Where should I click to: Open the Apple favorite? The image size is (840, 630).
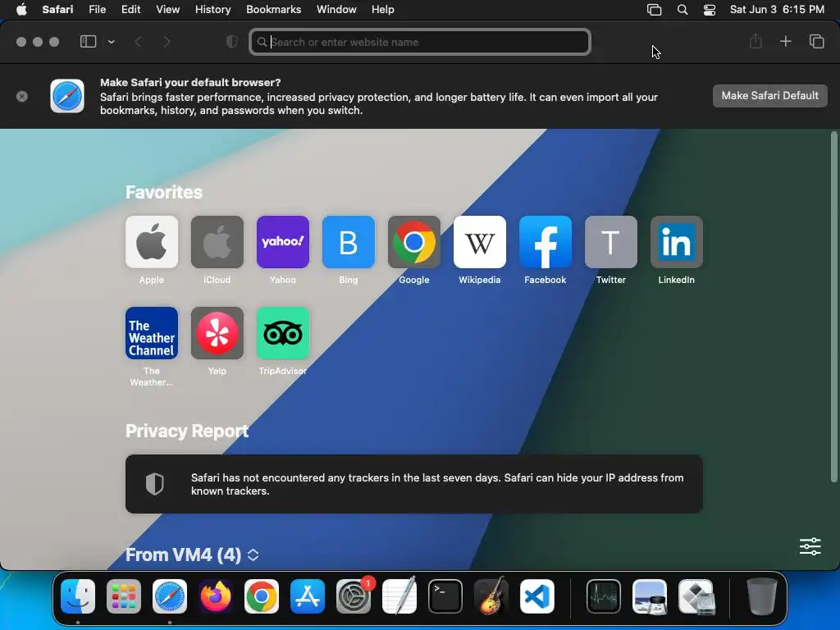pyautogui.click(x=152, y=242)
